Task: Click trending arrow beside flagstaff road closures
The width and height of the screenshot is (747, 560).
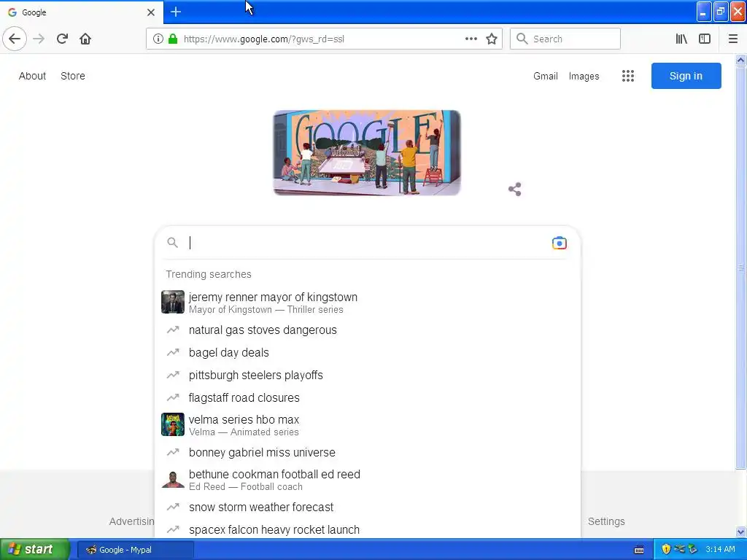Action: click(x=172, y=397)
